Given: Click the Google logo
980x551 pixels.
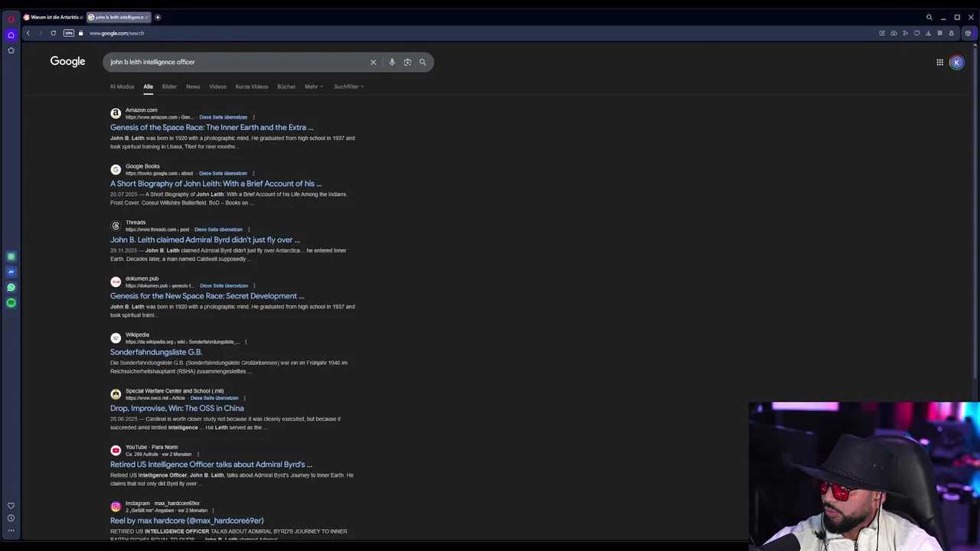Looking at the screenshot, I should (x=67, y=61).
